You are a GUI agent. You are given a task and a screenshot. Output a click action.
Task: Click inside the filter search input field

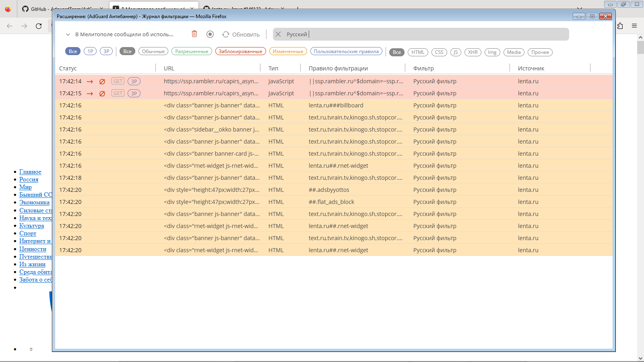402,34
